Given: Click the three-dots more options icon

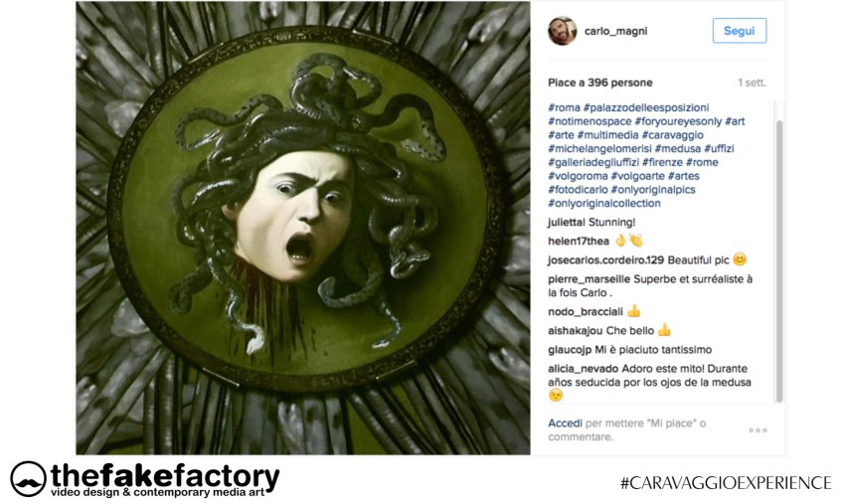Looking at the screenshot, I should click(x=758, y=430).
